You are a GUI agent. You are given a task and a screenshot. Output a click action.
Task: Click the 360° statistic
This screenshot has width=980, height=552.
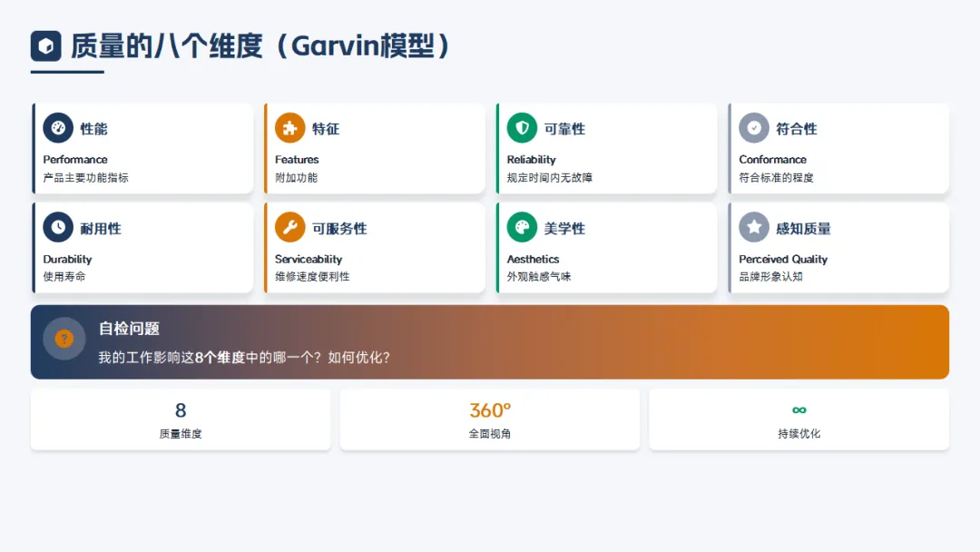point(490,410)
